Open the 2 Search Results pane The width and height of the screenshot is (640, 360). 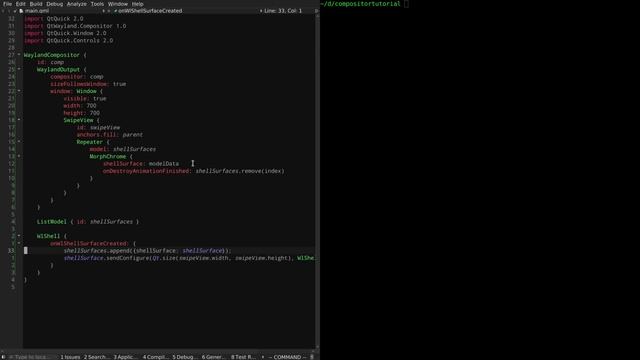[97, 357]
